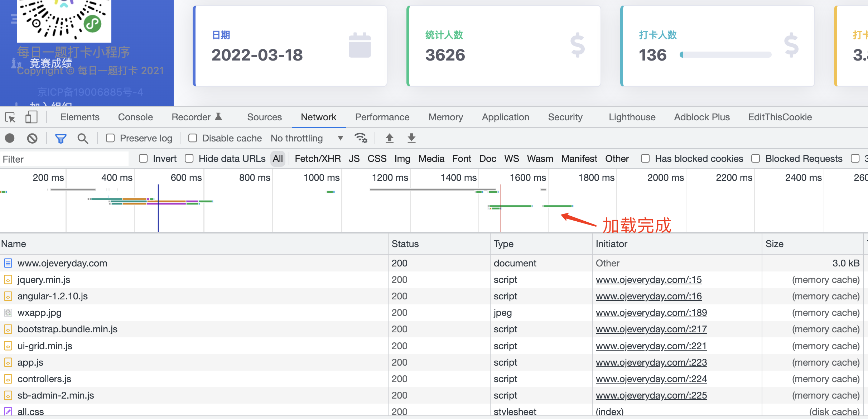The width and height of the screenshot is (868, 419).
Task: Import HAR file with upload arrow
Action: click(x=389, y=138)
